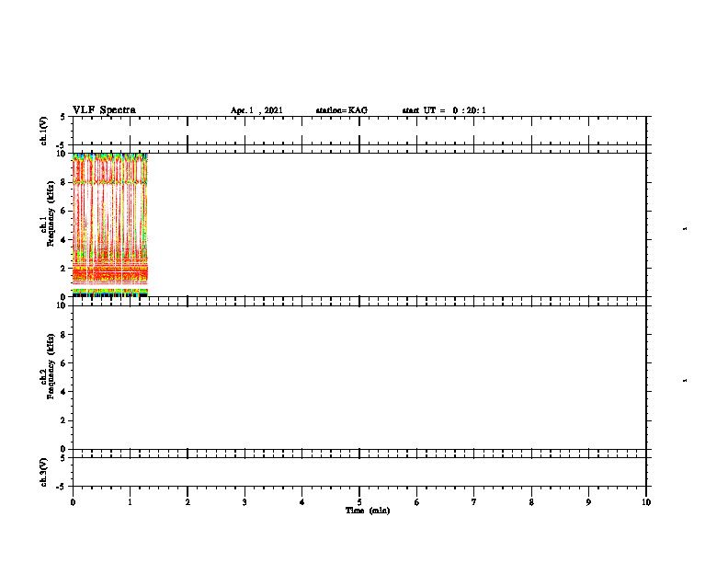Click the '6' kHz tick on ch.2 axis
The width and height of the screenshot is (728, 563).
(63, 363)
